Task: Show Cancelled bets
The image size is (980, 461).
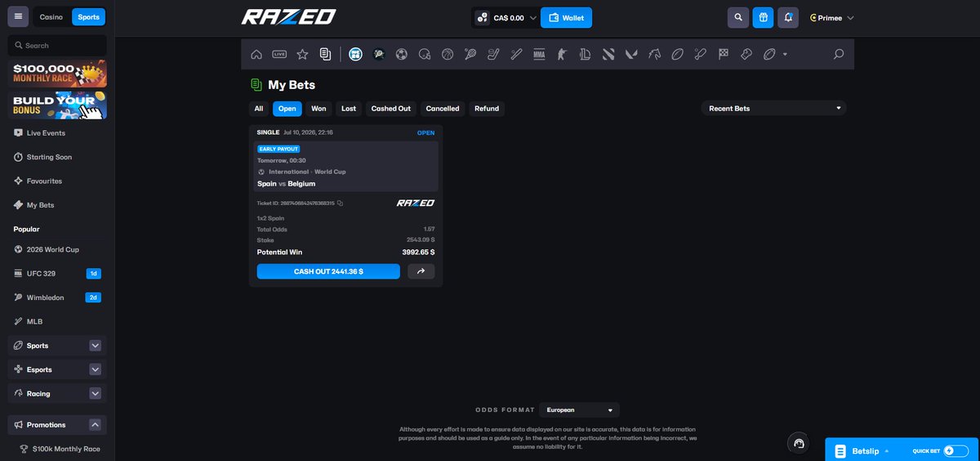Action: click(x=443, y=109)
